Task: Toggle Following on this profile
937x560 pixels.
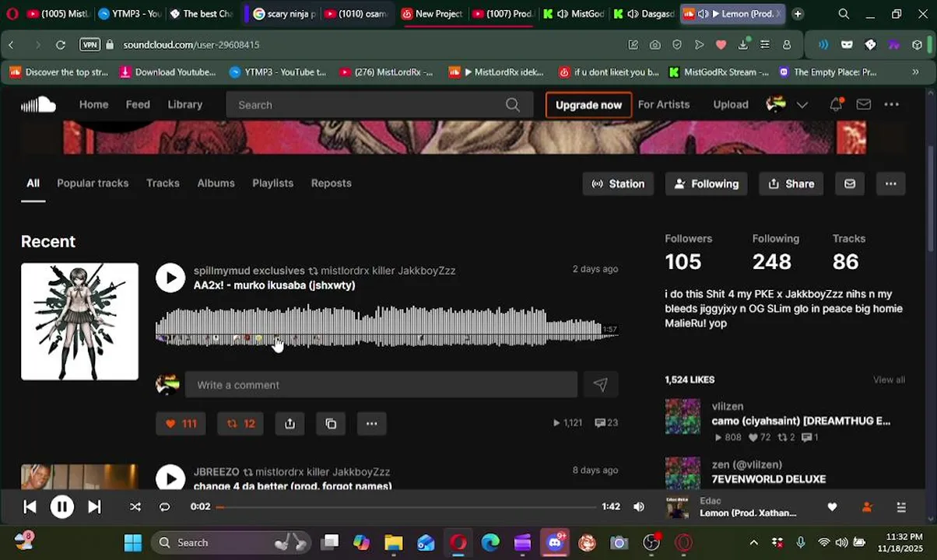Action: coord(707,184)
